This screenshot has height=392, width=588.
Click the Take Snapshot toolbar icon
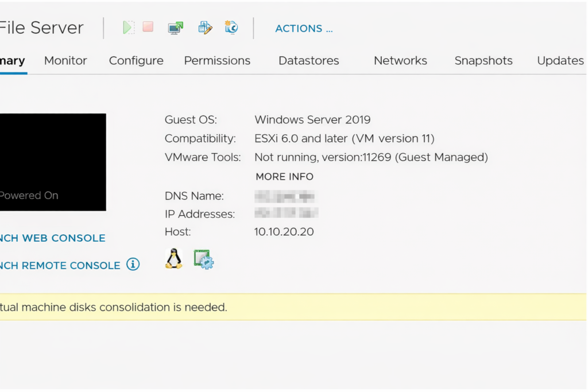(231, 28)
